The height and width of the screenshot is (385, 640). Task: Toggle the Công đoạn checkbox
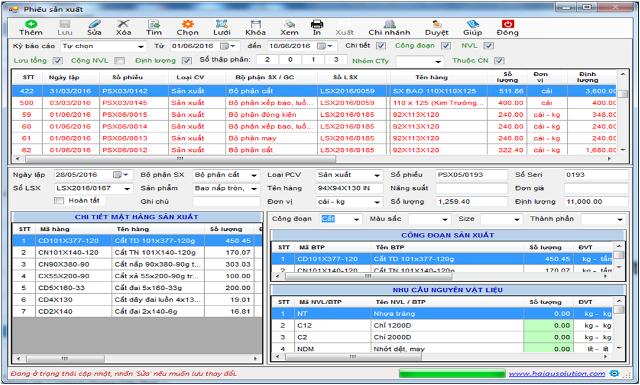click(446, 46)
